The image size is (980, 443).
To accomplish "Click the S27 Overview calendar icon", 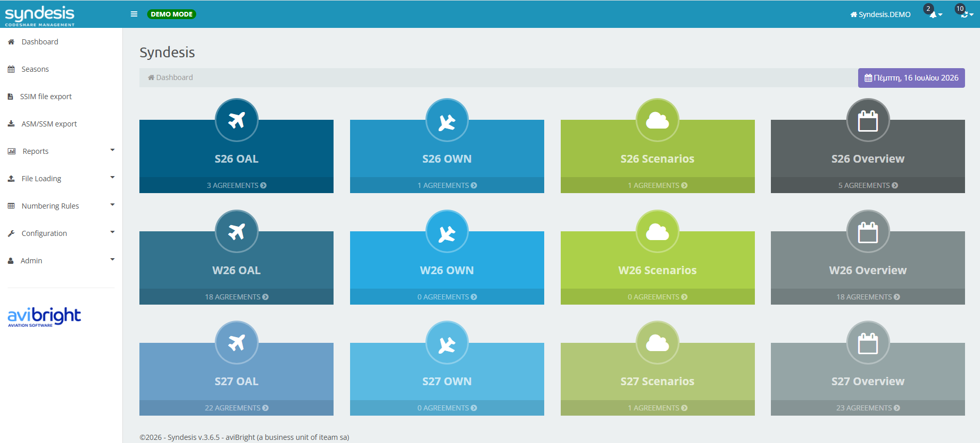I will coord(868,343).
